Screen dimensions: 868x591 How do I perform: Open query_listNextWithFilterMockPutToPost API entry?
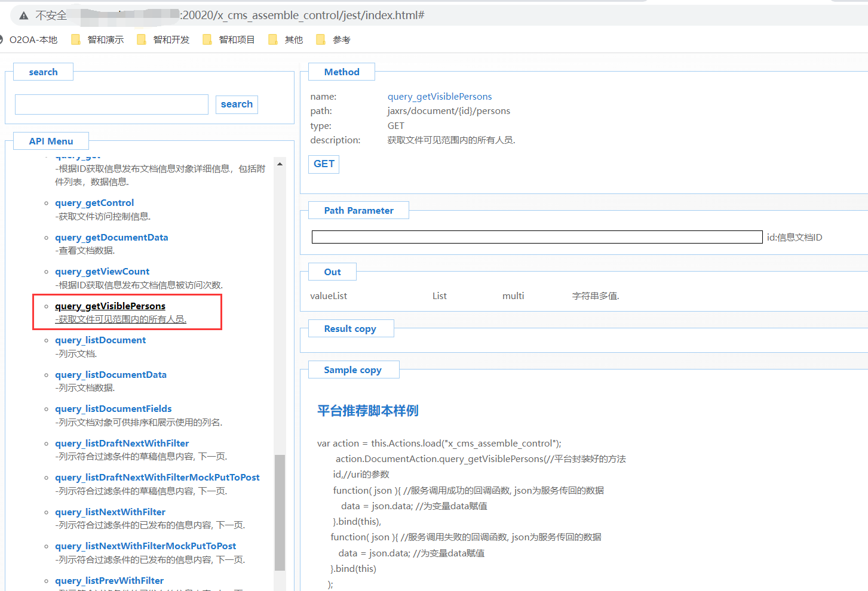point(146,546)
